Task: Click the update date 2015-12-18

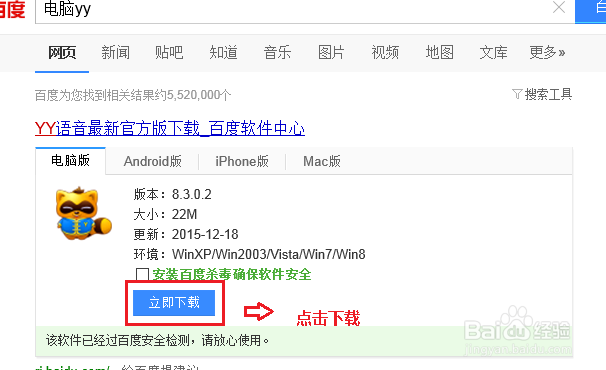Action: 205,234
